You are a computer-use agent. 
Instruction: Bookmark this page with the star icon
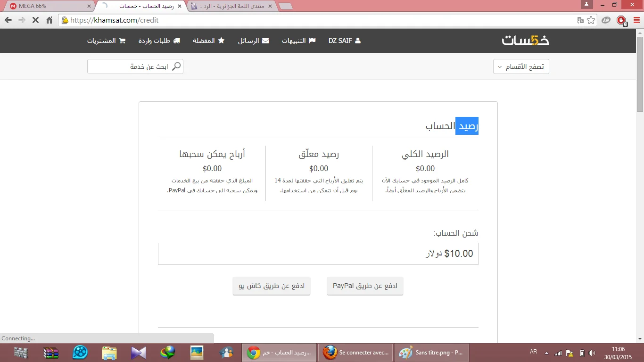coord(591,20)
